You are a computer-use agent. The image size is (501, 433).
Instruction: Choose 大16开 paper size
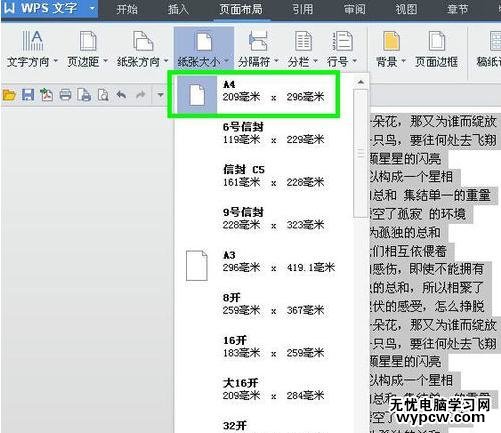pos(263,389)
